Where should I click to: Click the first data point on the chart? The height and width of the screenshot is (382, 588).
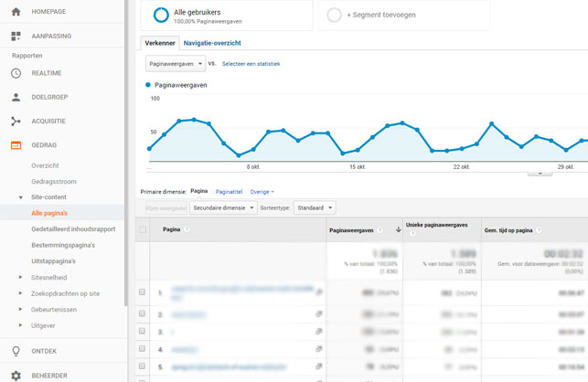tap(149, 149)
